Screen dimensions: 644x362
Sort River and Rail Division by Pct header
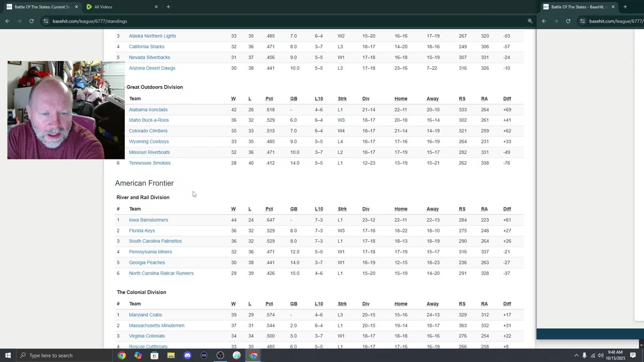click(269, 209)
